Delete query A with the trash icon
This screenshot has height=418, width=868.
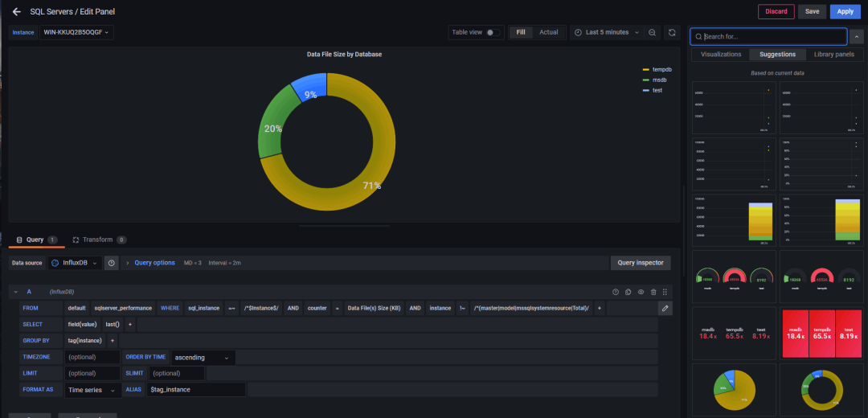[x=653, y=292]
